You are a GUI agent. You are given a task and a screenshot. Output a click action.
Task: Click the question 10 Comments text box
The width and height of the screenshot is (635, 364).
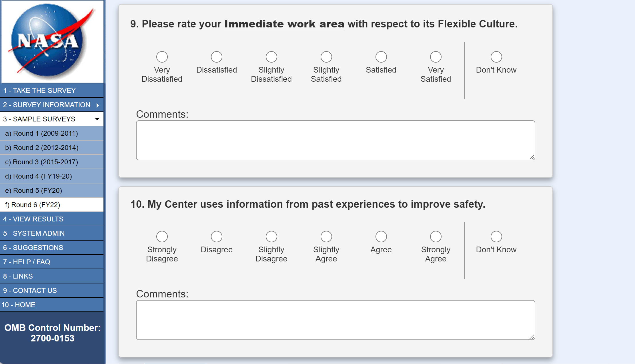(x=335, y=320)
